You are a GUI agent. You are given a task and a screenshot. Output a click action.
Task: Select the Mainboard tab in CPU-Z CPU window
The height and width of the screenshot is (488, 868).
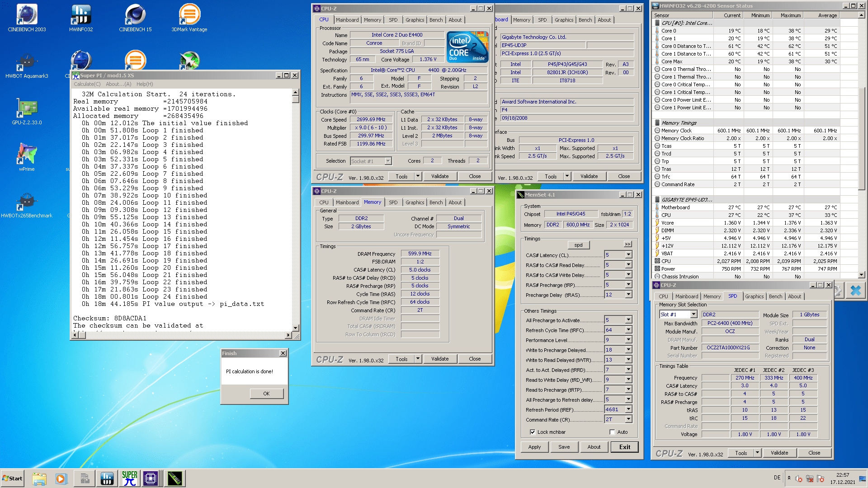point(347,20)
